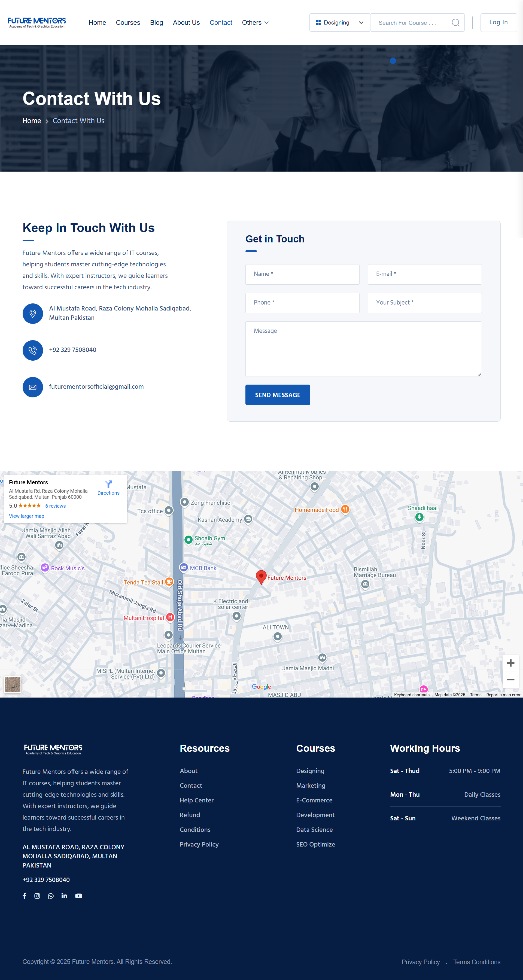Open the Designing category dropdown

339,23
